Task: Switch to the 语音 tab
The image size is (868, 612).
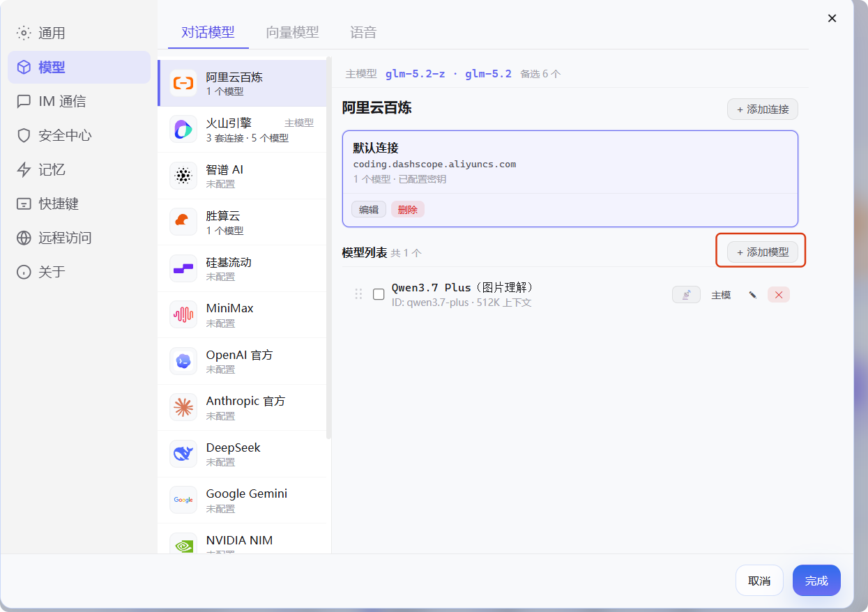Action: click(363, 32)
